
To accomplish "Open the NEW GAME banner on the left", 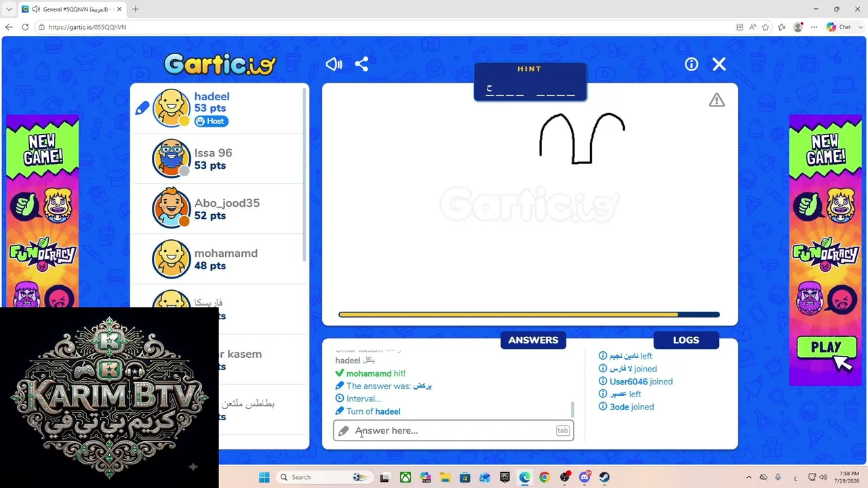I will point(42,150).
